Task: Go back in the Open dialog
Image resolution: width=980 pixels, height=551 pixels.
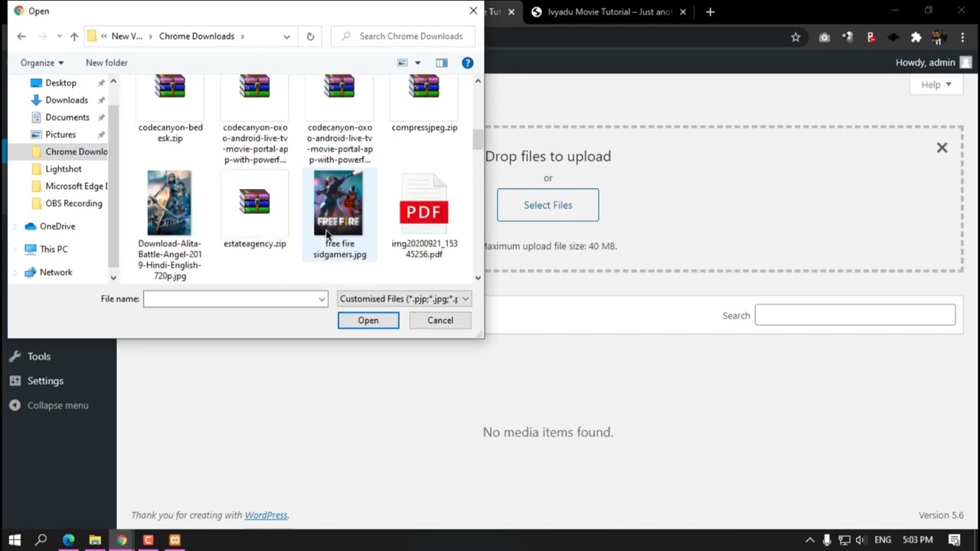Action: click(21, 36)
